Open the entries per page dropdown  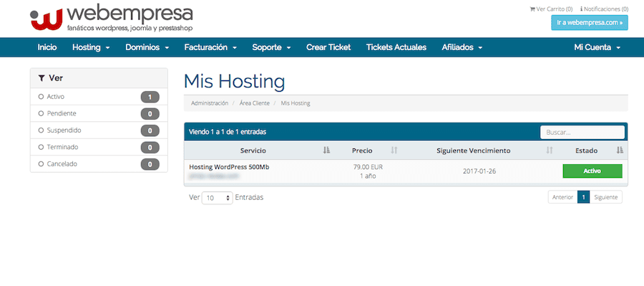coord(218,198)
